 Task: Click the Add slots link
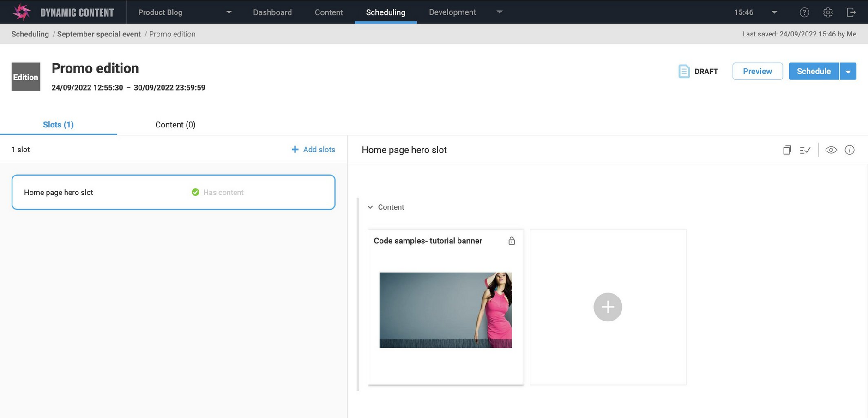coord(313,150)
